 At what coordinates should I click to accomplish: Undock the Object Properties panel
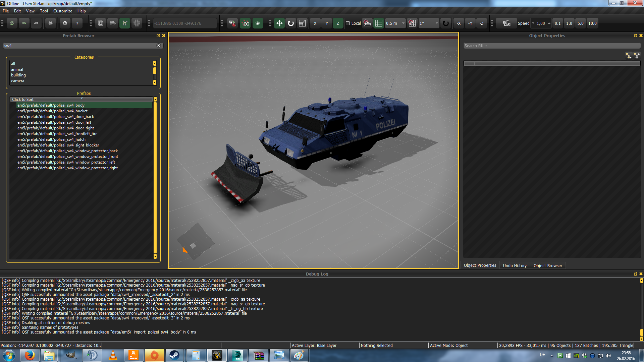[x=636, y=36]
